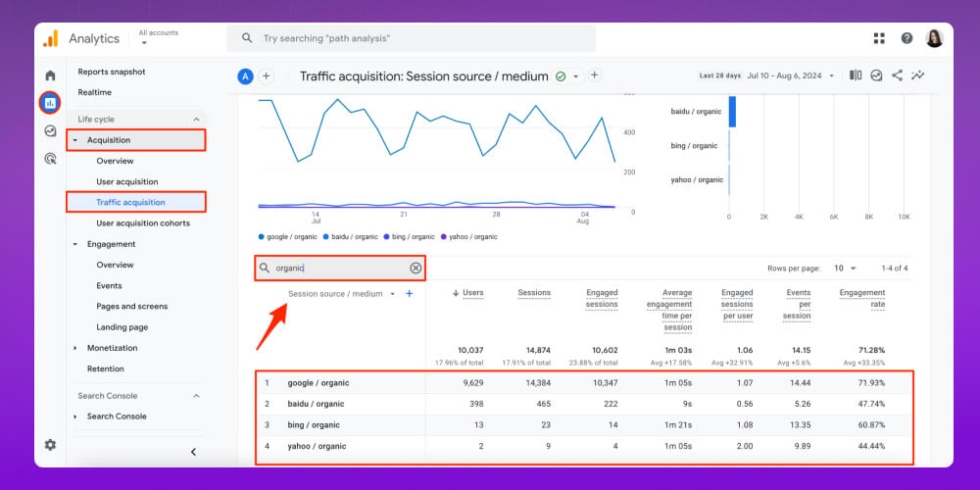Click the top search bar field

pyautogui.click(x=411, y=38)
